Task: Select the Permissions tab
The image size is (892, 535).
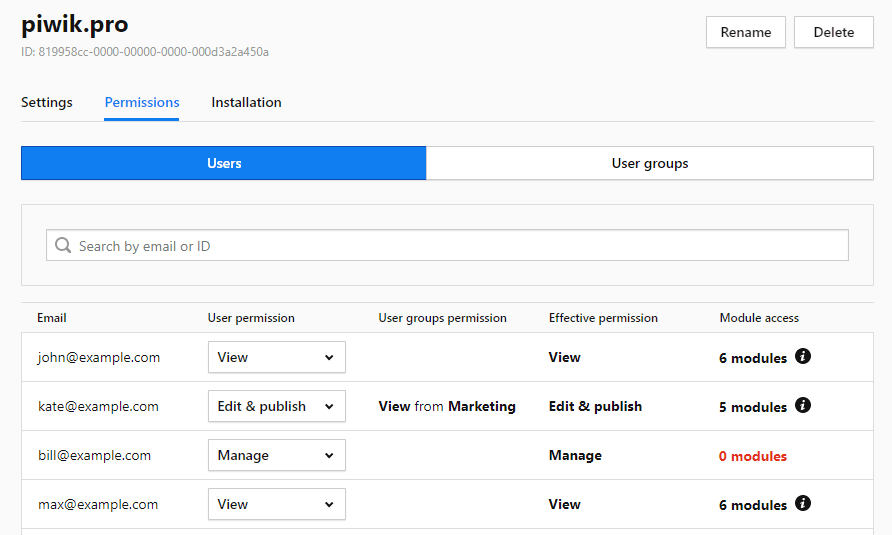Action: click(142, 102)
